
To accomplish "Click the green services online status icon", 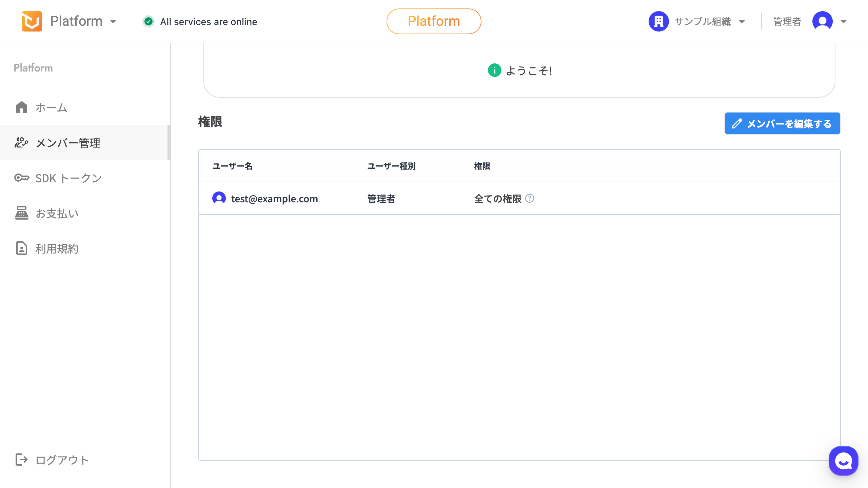I will point(148,21).
